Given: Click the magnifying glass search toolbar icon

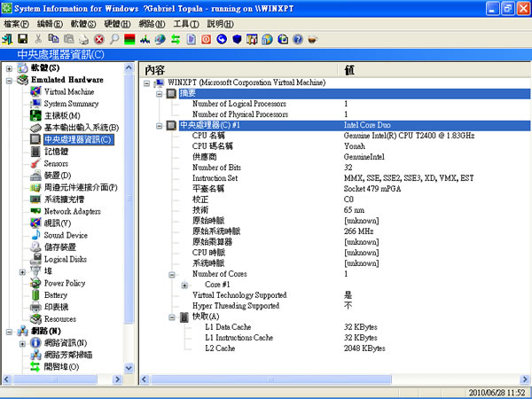Looking at the screenshot, I should [114, 40].
